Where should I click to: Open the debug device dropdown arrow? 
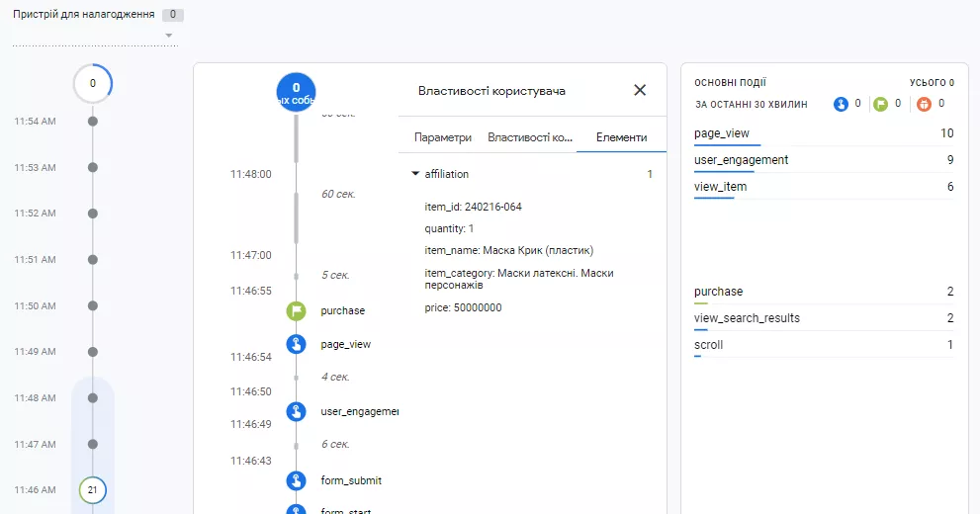coord(169,36)
